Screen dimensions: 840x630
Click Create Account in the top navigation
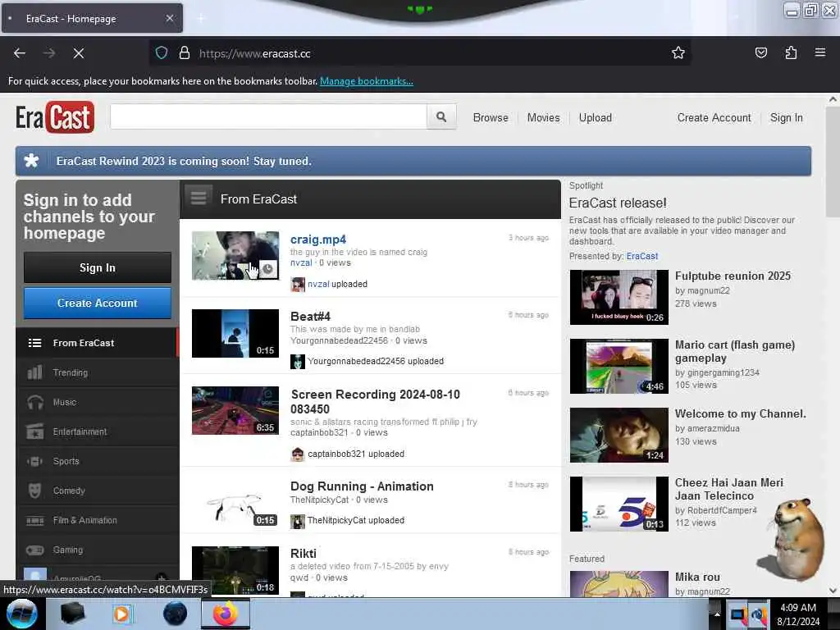click(x=714, y=117)
